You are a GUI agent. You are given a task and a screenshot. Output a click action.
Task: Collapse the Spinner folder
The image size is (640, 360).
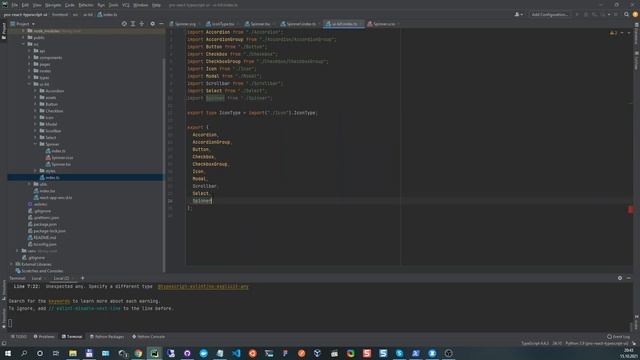tap(36, 144)
